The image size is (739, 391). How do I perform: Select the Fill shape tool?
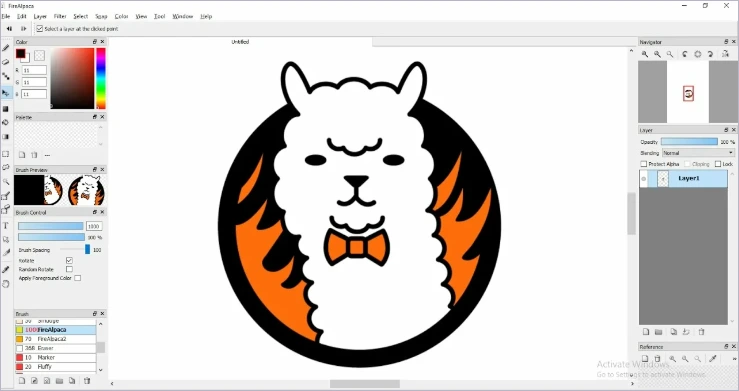6,109
